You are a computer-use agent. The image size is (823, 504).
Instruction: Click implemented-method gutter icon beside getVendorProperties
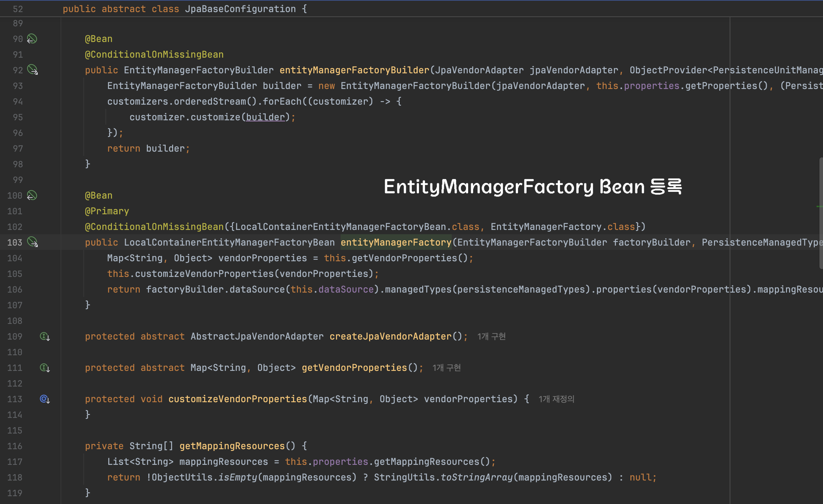[45, 368]
